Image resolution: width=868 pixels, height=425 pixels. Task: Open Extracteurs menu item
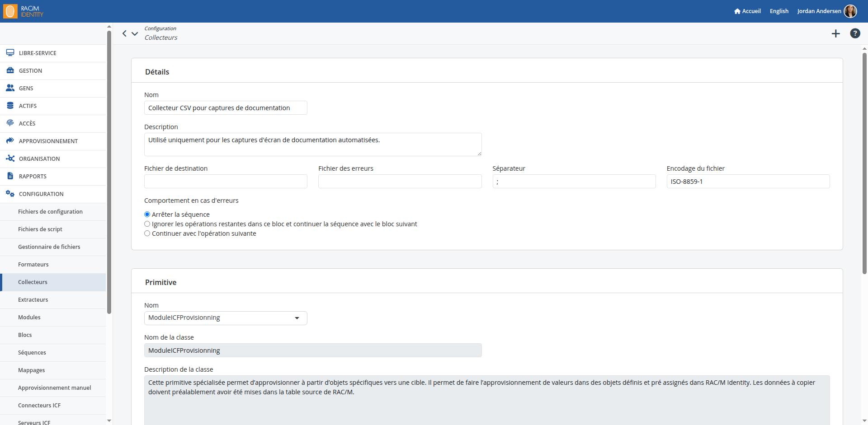53,300
